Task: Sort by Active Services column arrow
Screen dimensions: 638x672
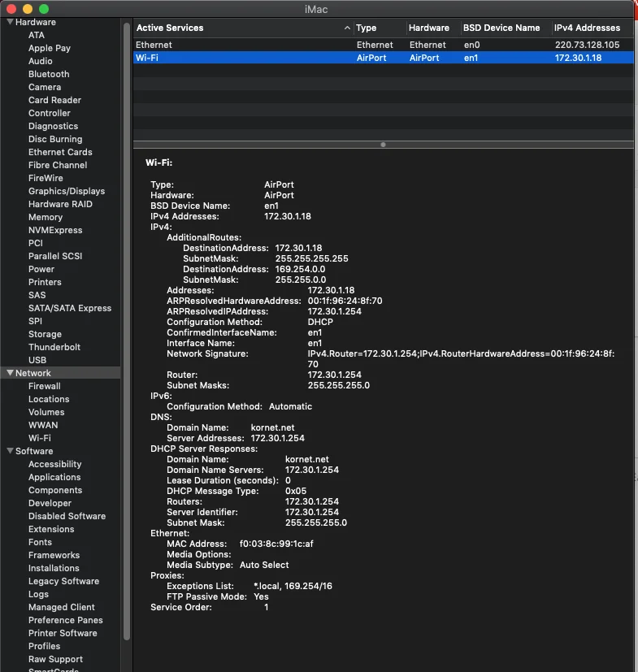Action: pos(347,28)
